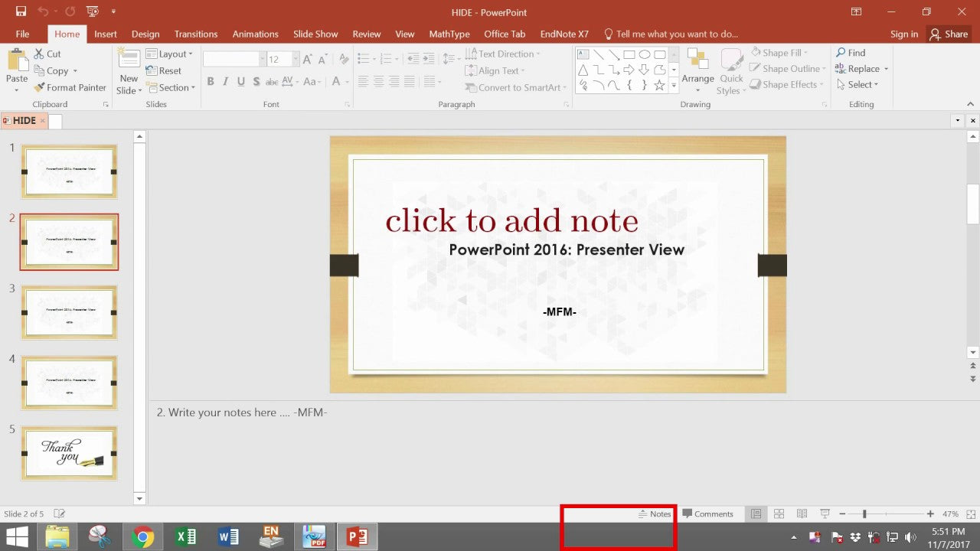Screen dimensions: 980x551
Task: Zoom in with the plus button
Action: coord(930,514)
